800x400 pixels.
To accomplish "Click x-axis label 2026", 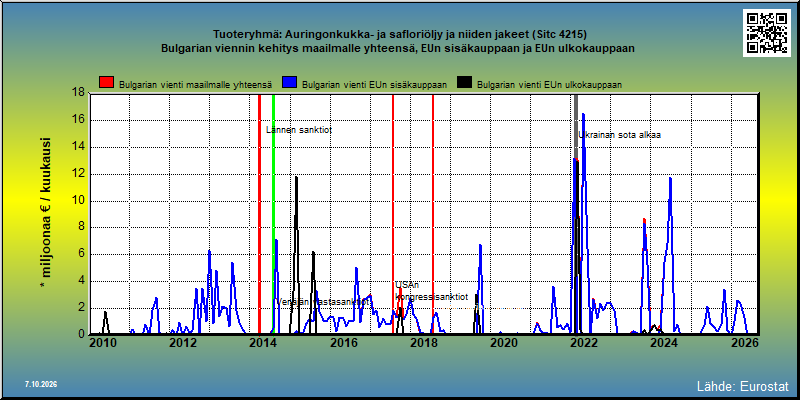I will coord(745,343).
